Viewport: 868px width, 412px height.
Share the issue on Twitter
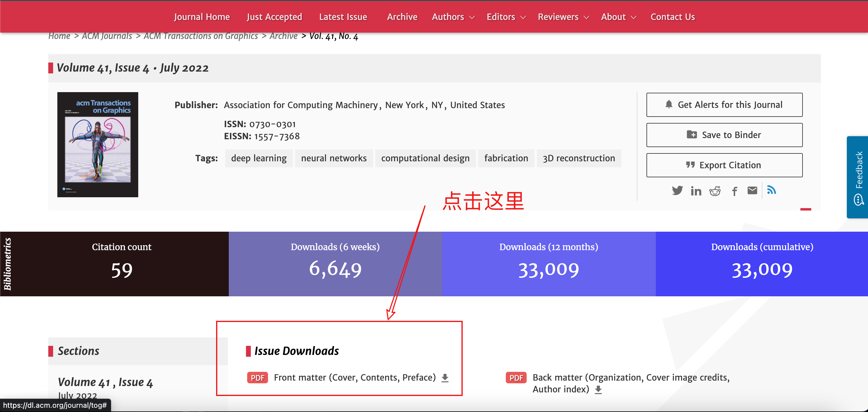677,191
